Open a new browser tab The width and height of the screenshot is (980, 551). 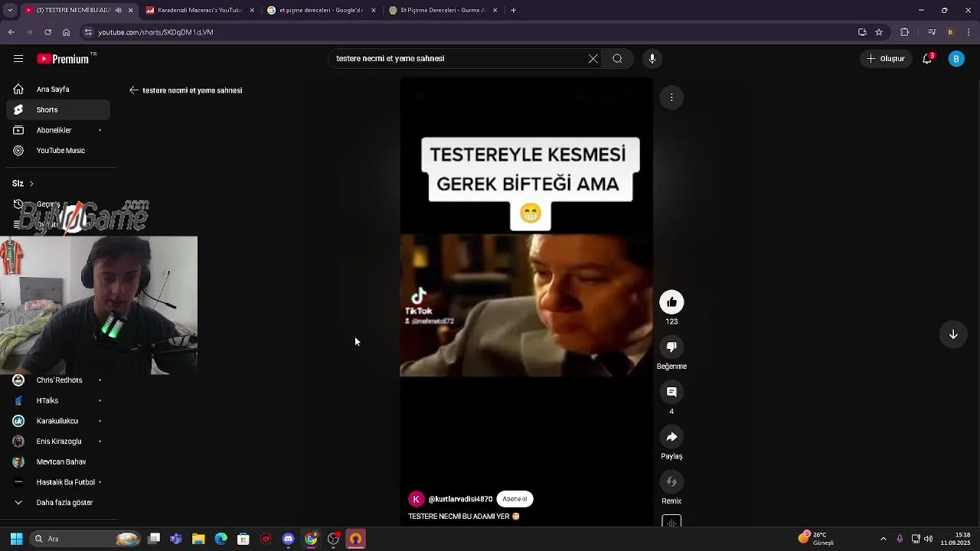click(513, 10)
